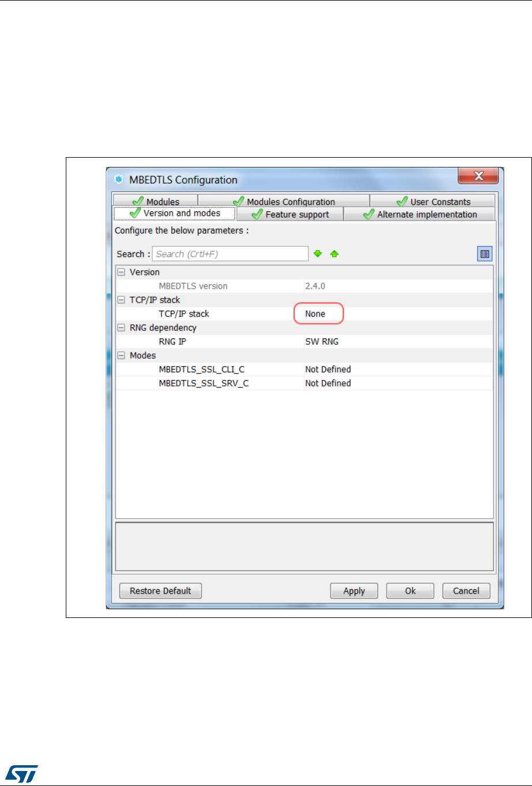Click the 2.4.0 version value

315,286
